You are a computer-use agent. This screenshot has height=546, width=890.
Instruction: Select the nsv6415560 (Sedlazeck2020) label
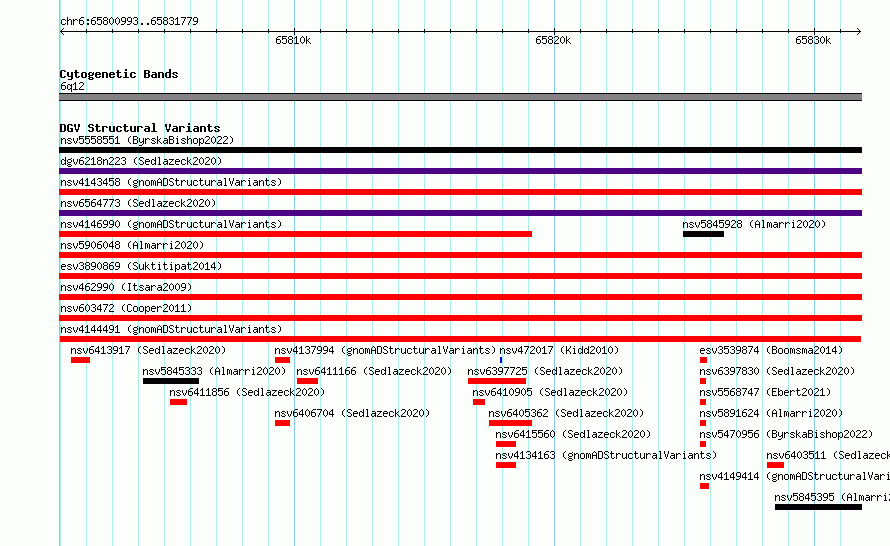click(573, 434)
